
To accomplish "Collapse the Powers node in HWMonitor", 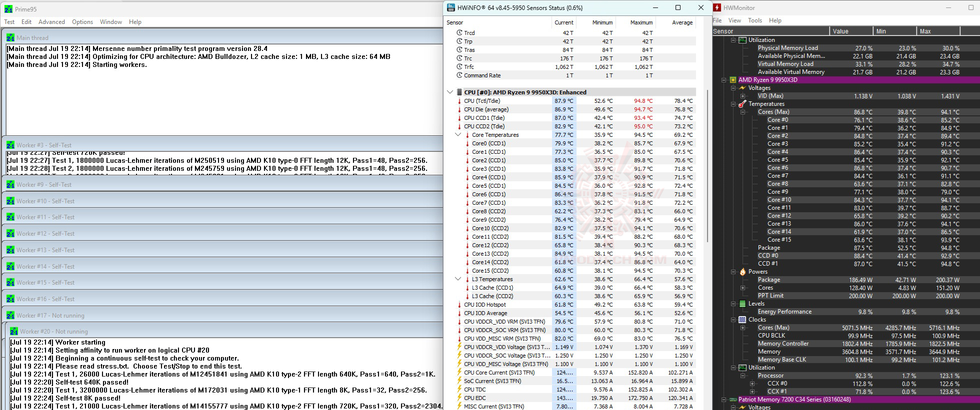I will (x=733, y=272).
